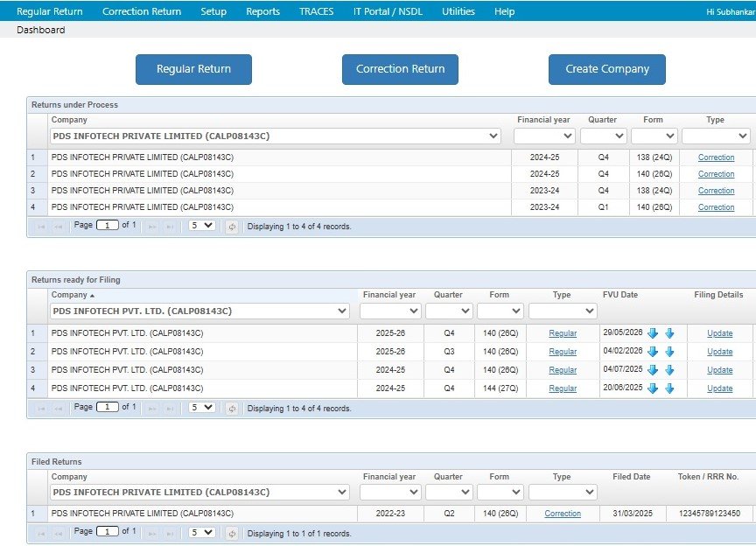Click second download arrow beside FVU date 04/07/2025
756x546 pixels.
[669, 370]
